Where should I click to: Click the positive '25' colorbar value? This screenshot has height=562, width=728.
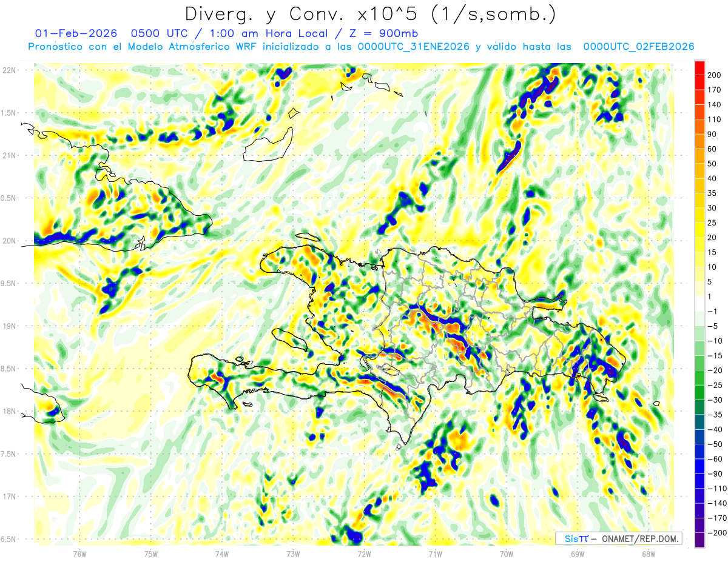(x=712, y=222)
